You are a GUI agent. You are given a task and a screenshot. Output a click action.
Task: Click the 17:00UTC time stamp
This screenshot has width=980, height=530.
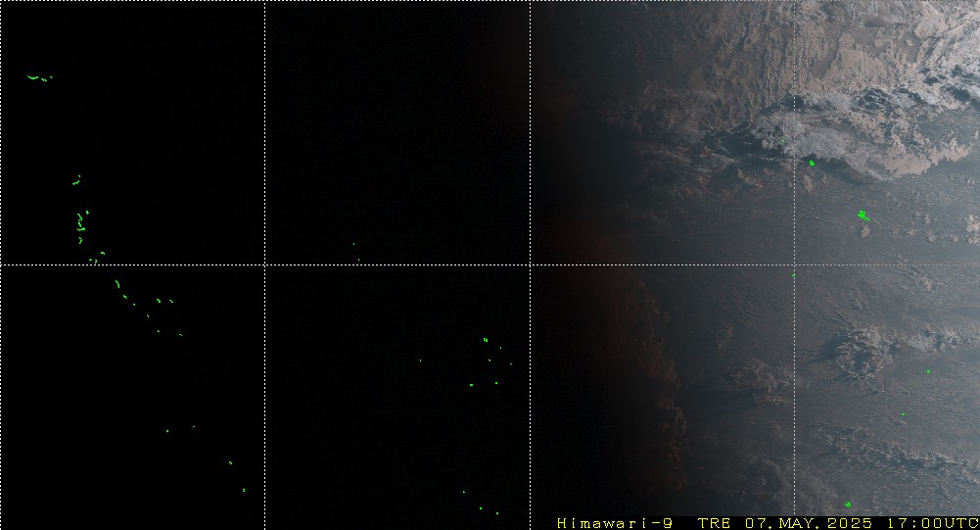pos(933,523)
